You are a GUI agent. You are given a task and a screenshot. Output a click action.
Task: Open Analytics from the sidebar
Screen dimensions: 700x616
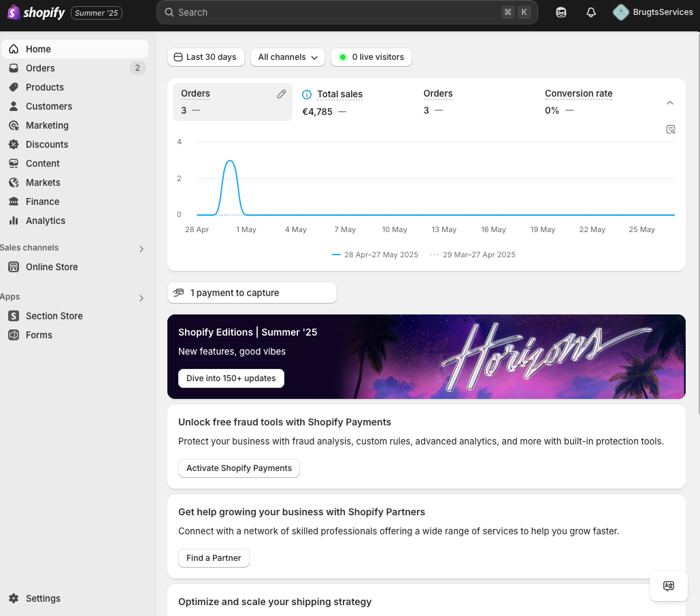coord(45,221)
